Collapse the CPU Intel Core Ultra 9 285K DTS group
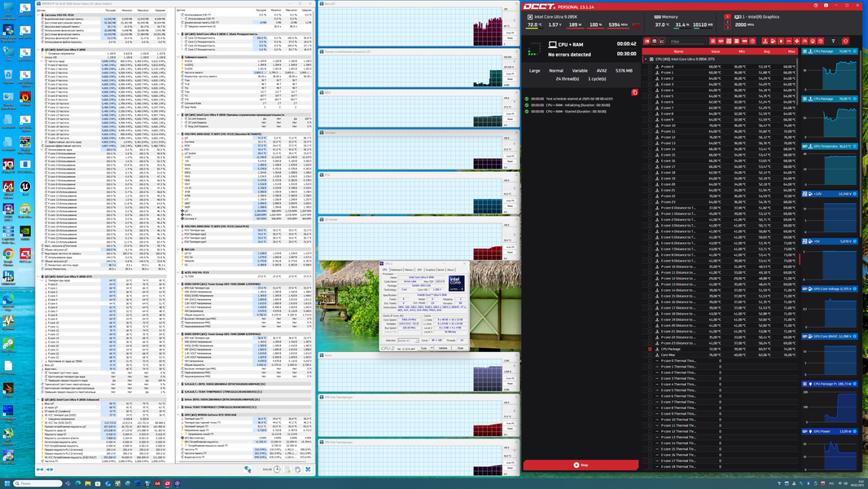 pos(646,59)
